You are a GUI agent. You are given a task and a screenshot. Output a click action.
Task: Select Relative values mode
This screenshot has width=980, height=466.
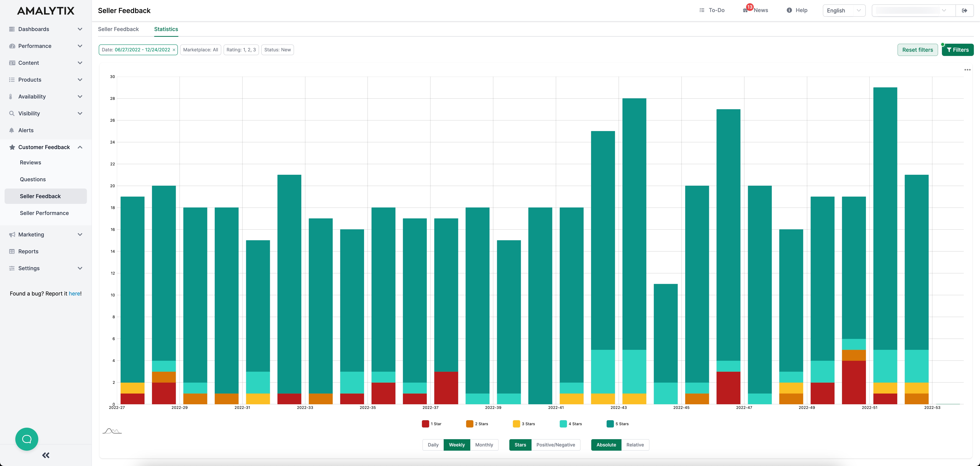coord(635,445)
